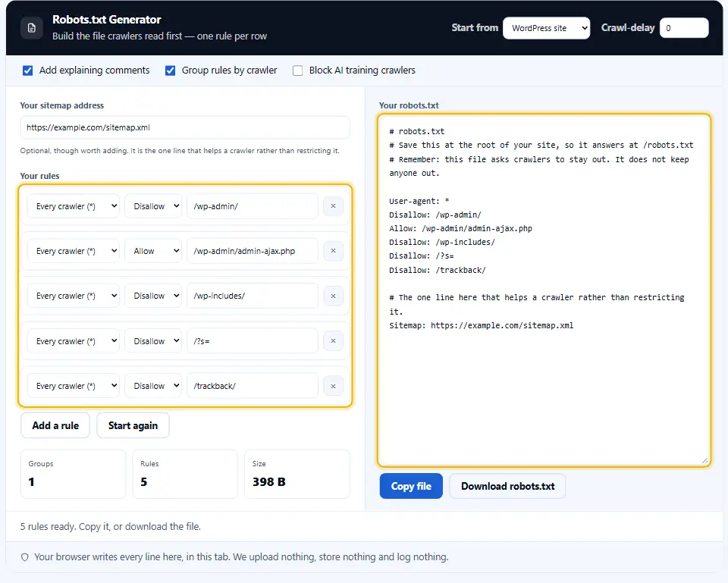Screen dimensions: 728x583
Task: Copy the generated robots.txt file
Action: (411, 486)
